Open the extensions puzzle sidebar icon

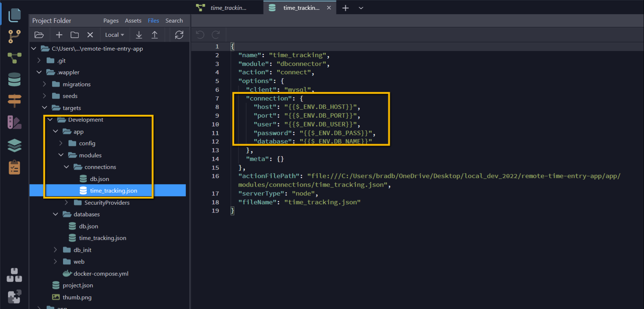click(15, 297)
